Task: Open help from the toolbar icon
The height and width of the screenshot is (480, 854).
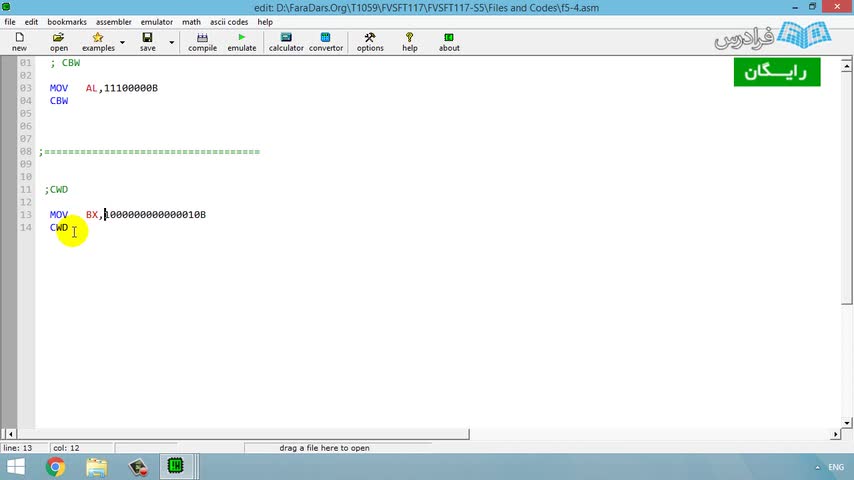Action: (x=410, y=41)
